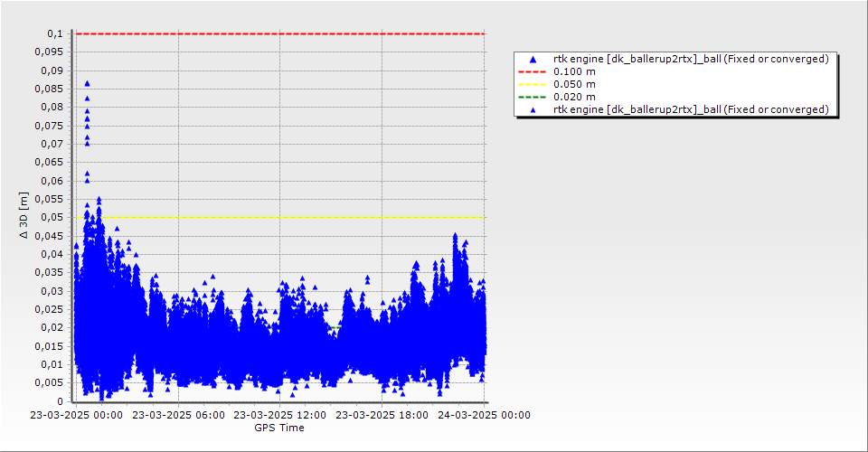
Task: Click the last rtk engine legend label
Action: point(691,109)
